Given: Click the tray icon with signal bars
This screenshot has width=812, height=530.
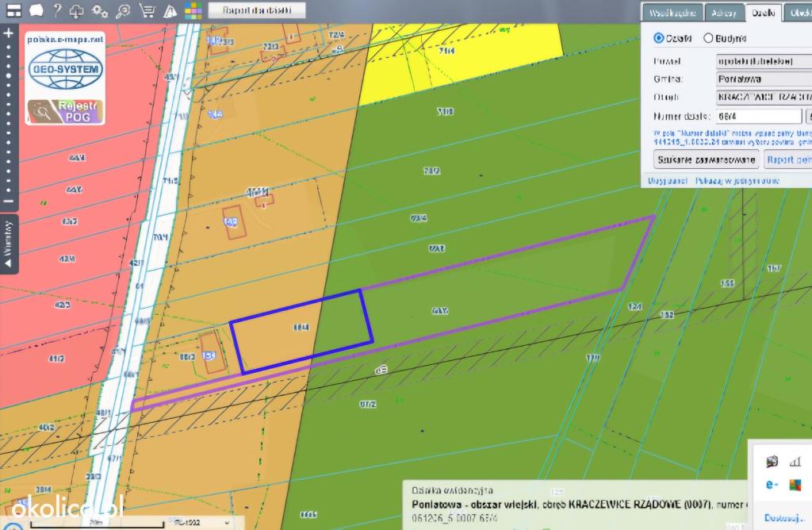Looking at the screenshot, I should click(x=795, y=461).
